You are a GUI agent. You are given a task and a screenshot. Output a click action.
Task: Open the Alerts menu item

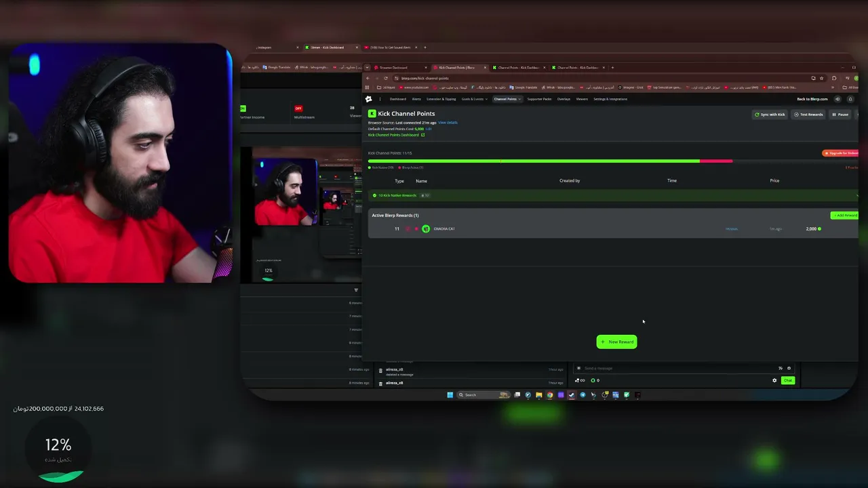pyautogui.click(x=416, y=99)
